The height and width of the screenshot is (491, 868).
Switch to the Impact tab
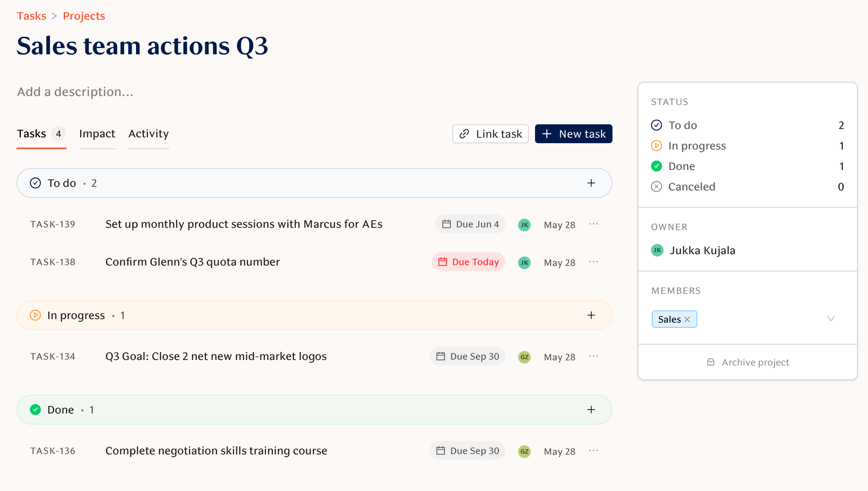pos(97,134)
